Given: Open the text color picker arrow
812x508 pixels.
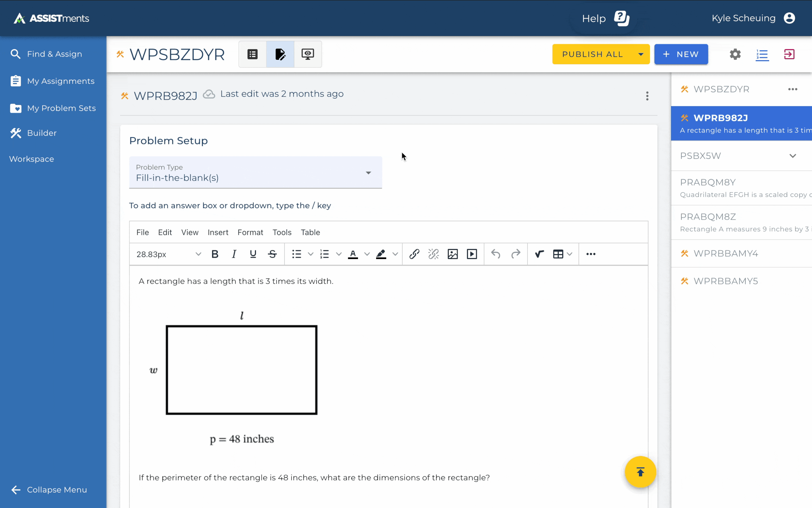Looking at the screenshot, I should point(367,254).
